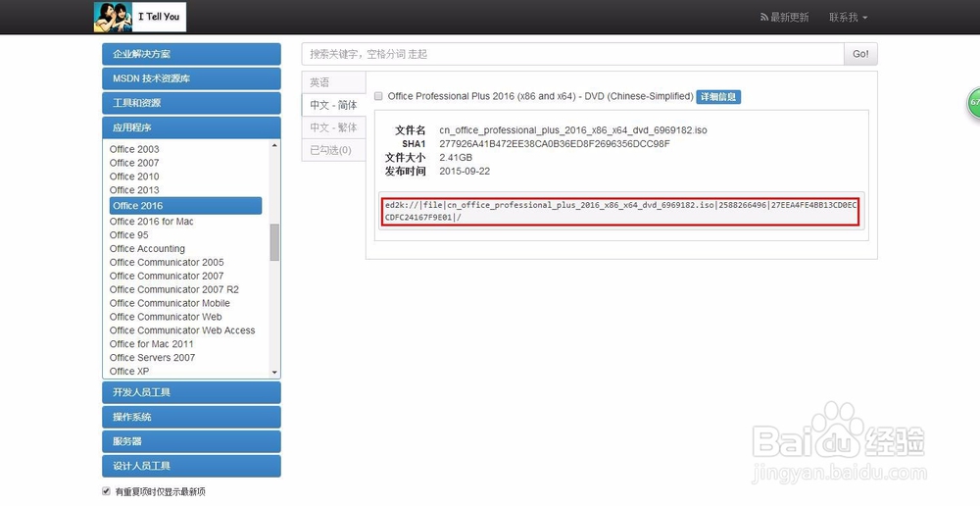This screenshot has height=506, width=980.
Task: Expand the 服务器 category
Action: tap(191, 441)
